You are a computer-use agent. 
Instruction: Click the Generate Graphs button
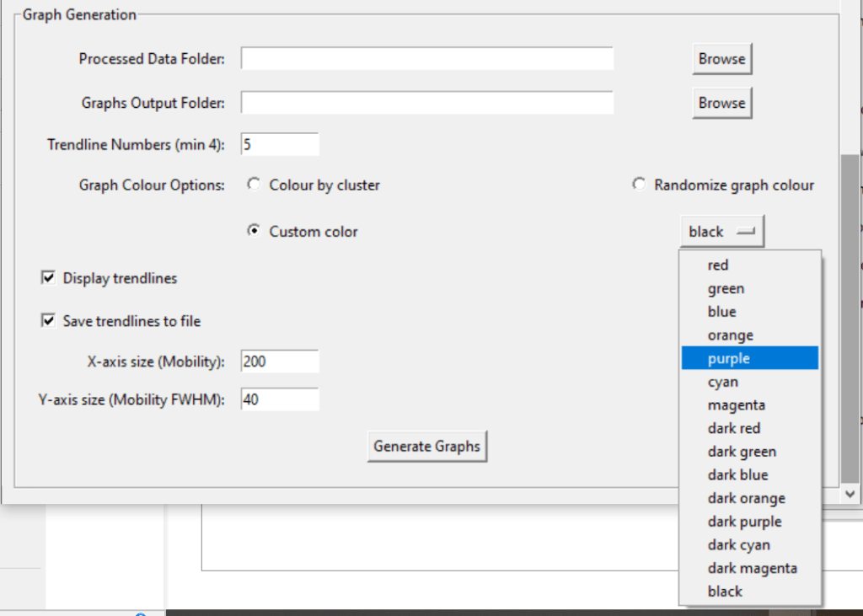(x=427, y=447)
